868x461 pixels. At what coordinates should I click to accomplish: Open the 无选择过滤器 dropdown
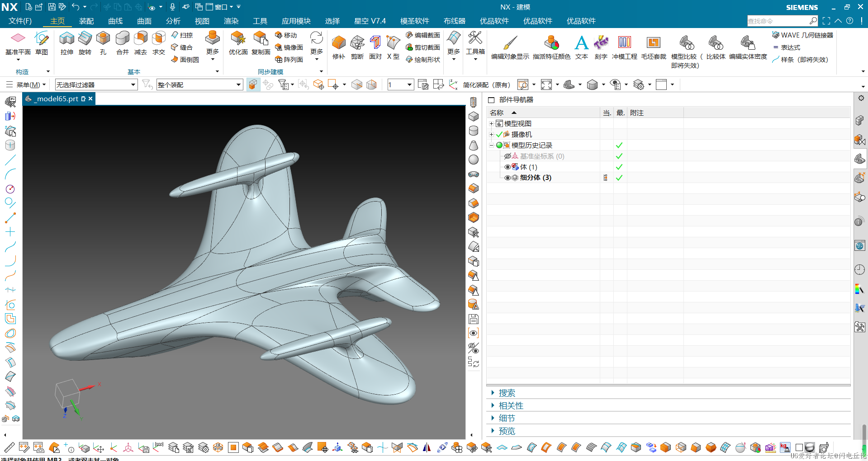[96, 85]
